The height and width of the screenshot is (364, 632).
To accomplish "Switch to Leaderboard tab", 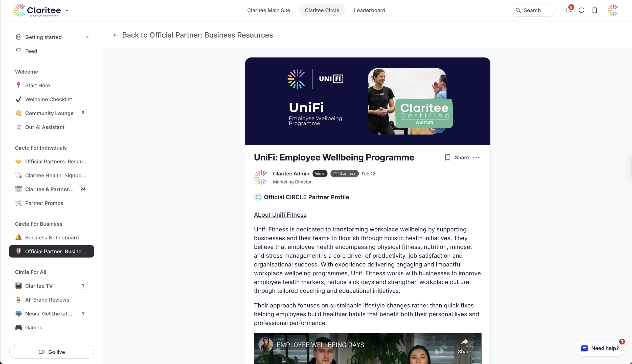I will pyautogui.click(x=369, y=10).
